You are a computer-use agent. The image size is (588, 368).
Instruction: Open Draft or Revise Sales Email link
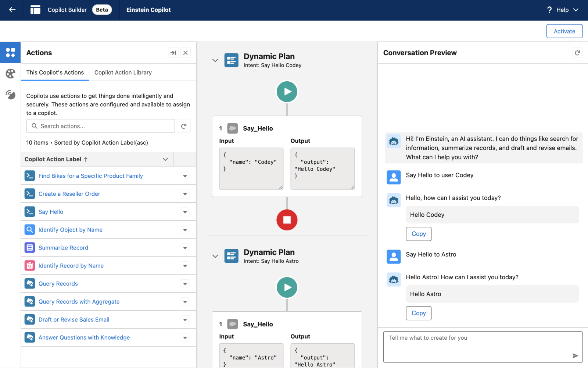(74, 319)
